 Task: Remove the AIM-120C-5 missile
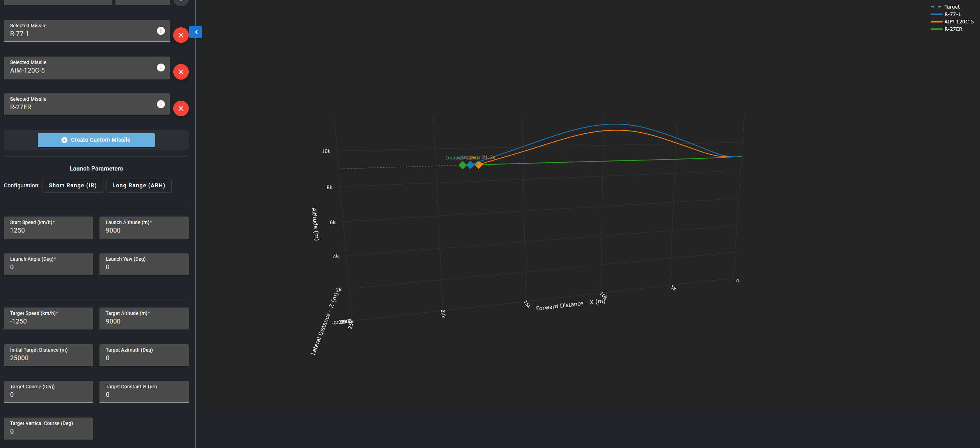tap(181, 72)
